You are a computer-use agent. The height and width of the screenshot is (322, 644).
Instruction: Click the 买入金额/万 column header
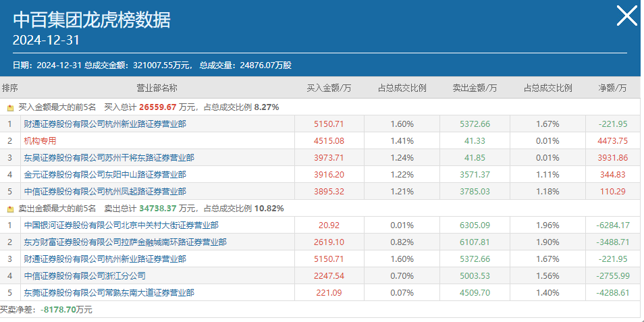(x=329, y=88)
